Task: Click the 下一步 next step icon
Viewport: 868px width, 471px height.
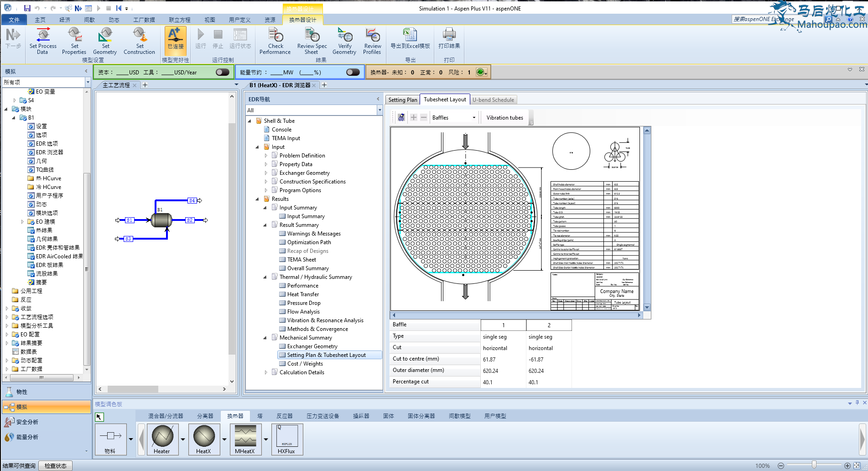Action: (13, 39)
